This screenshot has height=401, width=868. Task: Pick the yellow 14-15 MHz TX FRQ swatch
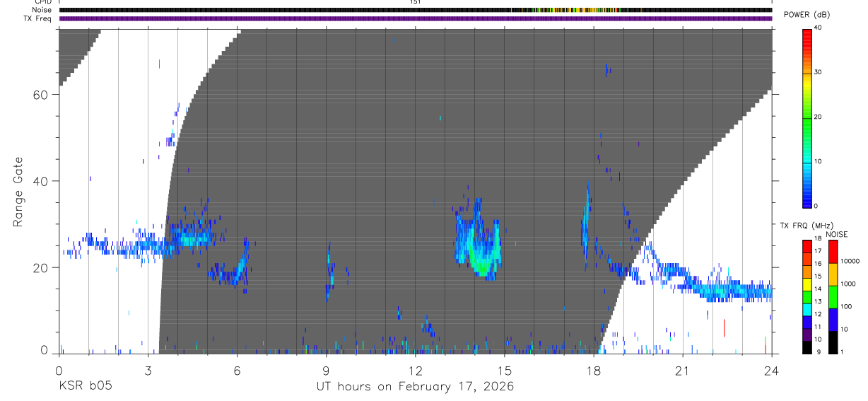807,284
